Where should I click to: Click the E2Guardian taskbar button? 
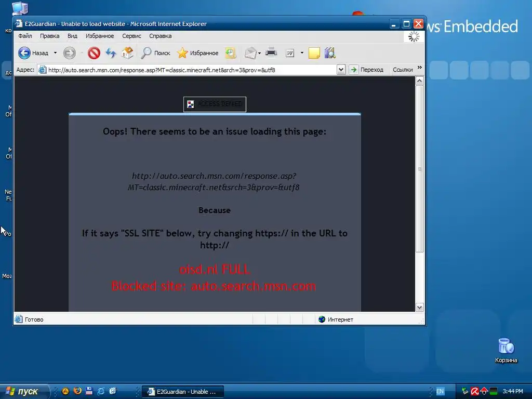tap(182, 392)
